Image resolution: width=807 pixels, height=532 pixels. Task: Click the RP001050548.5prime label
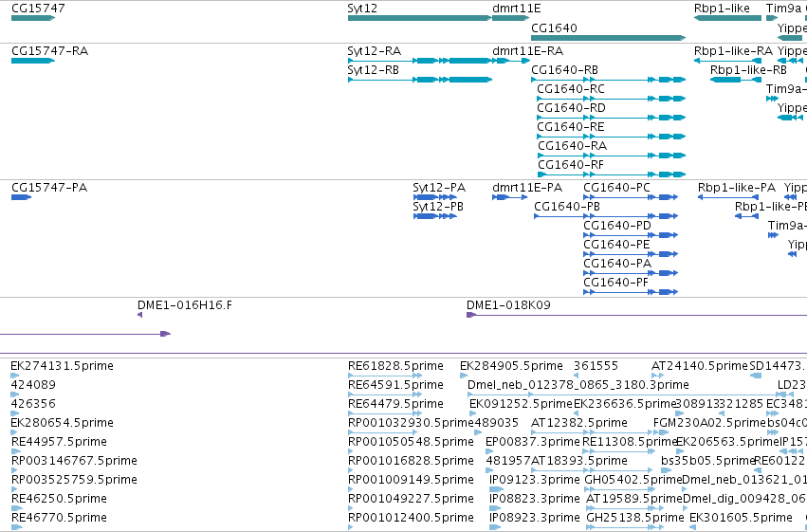[411, 443]
